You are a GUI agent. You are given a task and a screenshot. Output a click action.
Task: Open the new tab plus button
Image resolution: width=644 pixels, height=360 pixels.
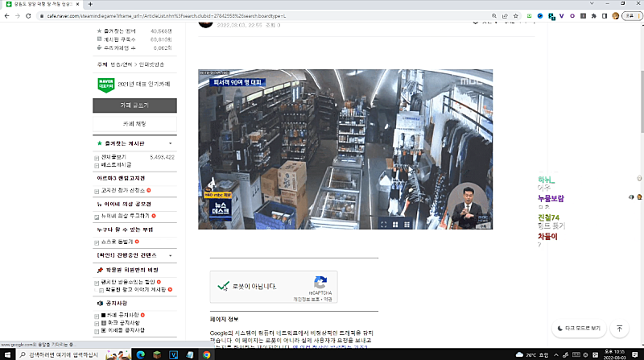pos(90,4)
